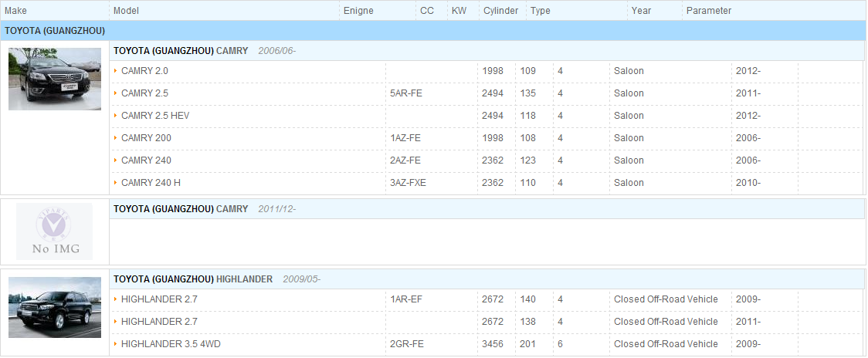Screen dimensions: 868x358
Task: Click the 3456 displacement value
Action: coord(493,343)
